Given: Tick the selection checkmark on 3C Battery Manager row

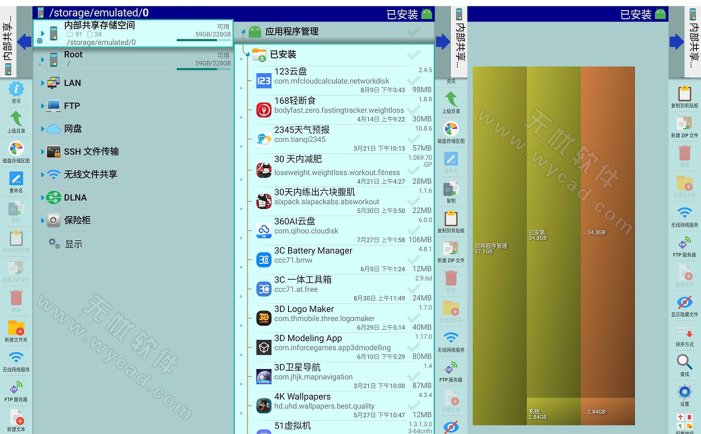Looking at the screenshot, I should click(414, 259).
